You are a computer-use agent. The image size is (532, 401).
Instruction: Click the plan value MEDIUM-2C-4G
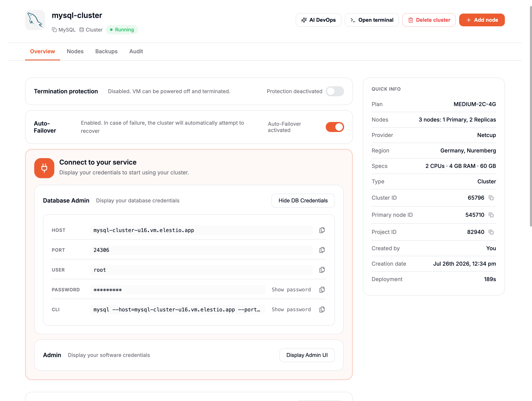click(x=475, y=104)
